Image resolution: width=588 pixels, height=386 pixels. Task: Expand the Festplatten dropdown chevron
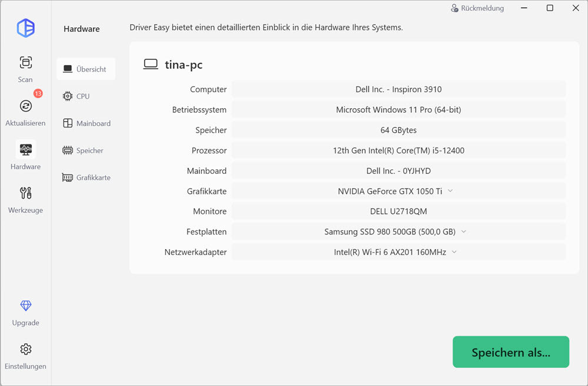(463, 231)
